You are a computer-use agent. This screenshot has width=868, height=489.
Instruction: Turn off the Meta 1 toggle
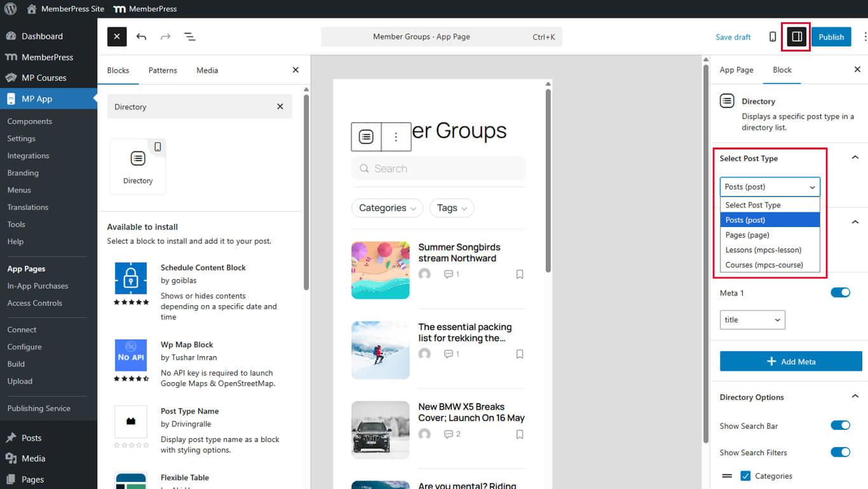coord(840,293)
